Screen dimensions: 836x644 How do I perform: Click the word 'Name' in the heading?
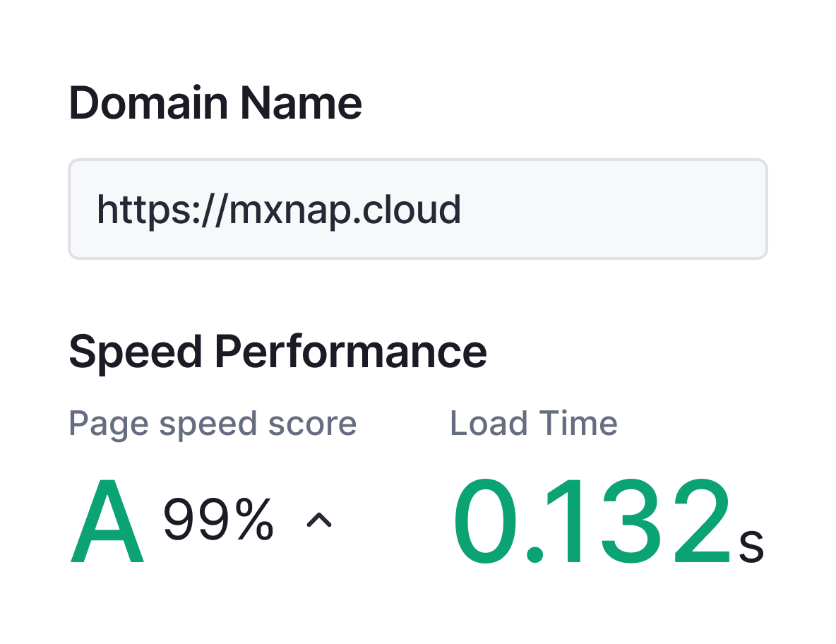pyautogui.click(x=302, y=104)
